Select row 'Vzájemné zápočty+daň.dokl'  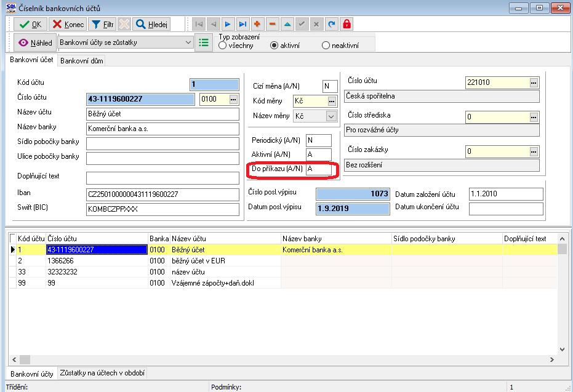click(x=283, y=282)
